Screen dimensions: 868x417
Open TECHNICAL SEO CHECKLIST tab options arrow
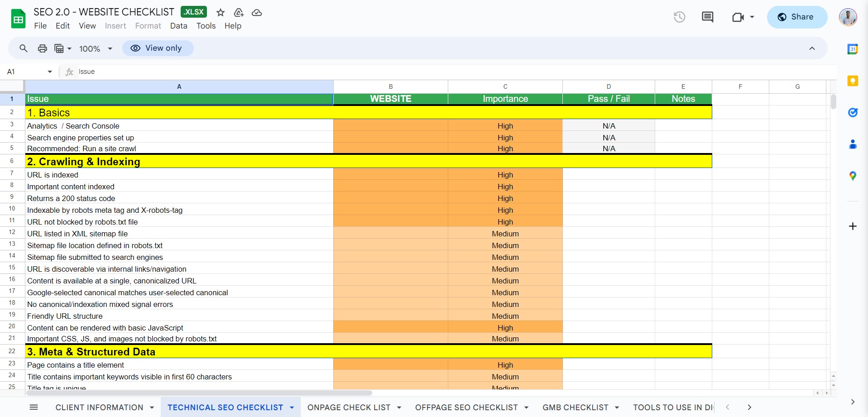click(292, 407)
